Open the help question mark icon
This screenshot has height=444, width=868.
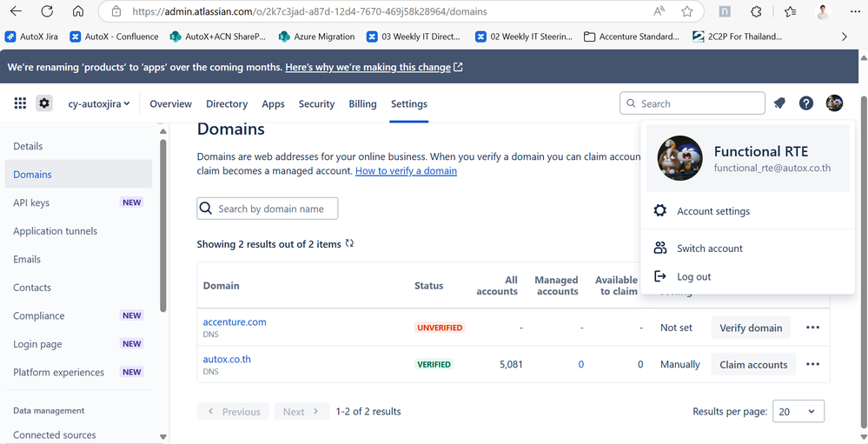(x=806, y=103)
